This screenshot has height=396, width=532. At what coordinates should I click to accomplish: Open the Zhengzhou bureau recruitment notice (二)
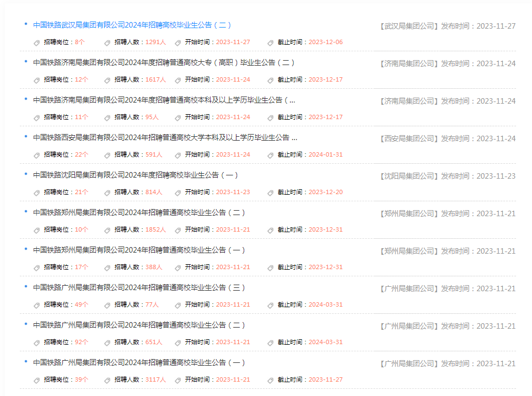139,213
